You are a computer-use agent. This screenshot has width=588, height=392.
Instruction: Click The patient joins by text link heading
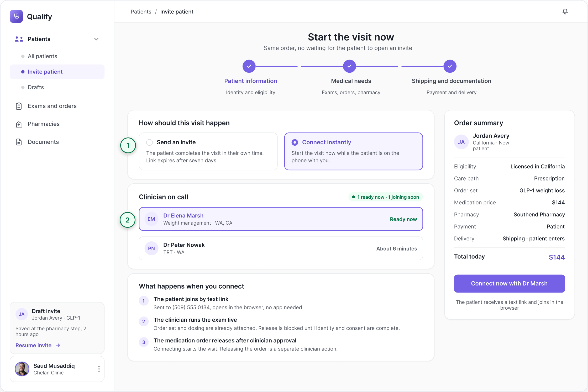click(x=191, y=299)
